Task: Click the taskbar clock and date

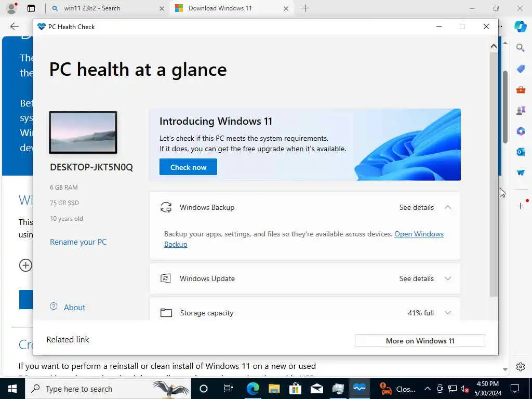Action: pos(487,389)
